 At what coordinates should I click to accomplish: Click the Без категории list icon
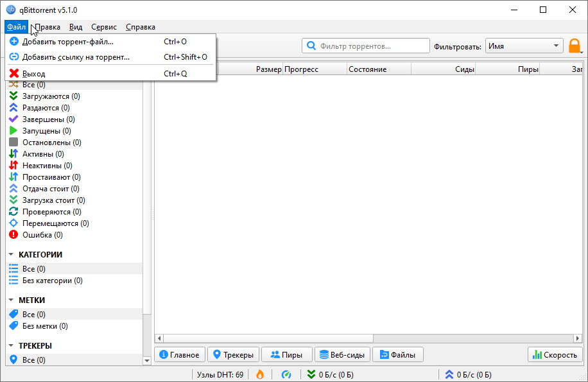(13, 281)
